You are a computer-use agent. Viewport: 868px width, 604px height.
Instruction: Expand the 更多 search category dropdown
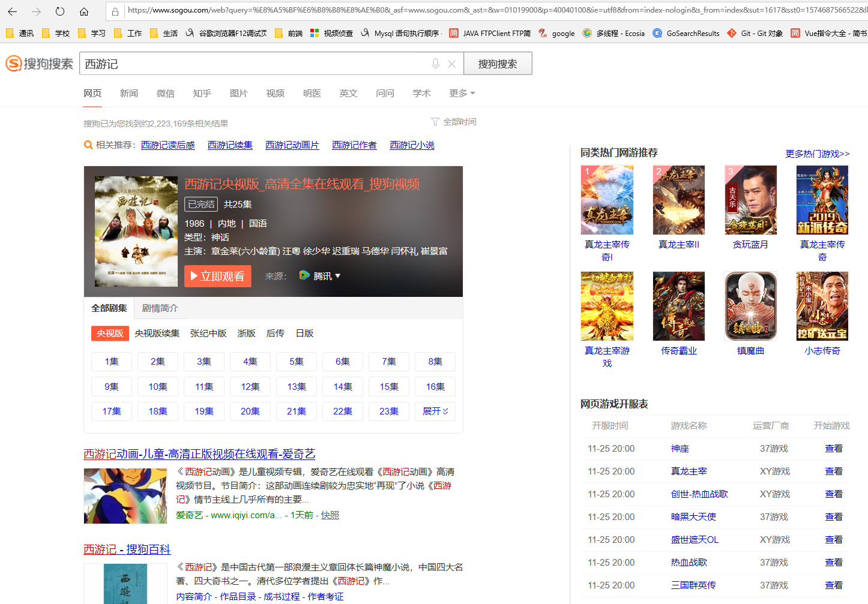pos(462,93)
